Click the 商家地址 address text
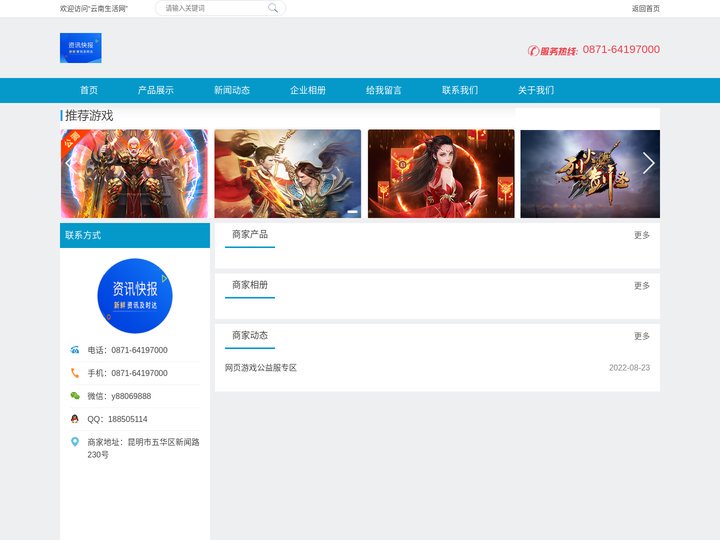 coord(143,448)
